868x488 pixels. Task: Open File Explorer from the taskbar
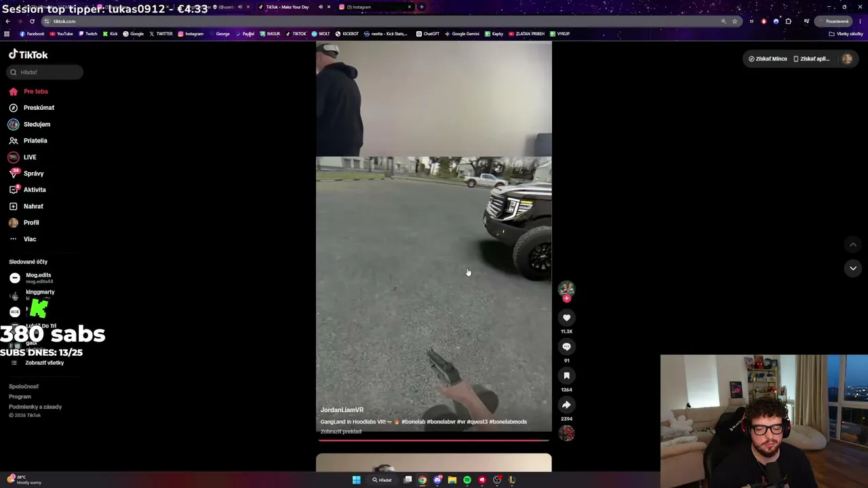click(452, 480)
